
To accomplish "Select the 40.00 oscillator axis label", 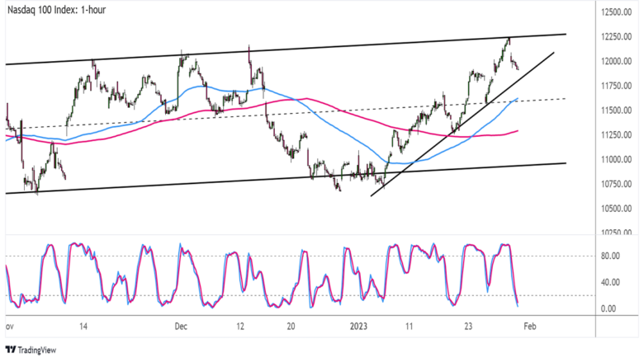I will point(612,283).
